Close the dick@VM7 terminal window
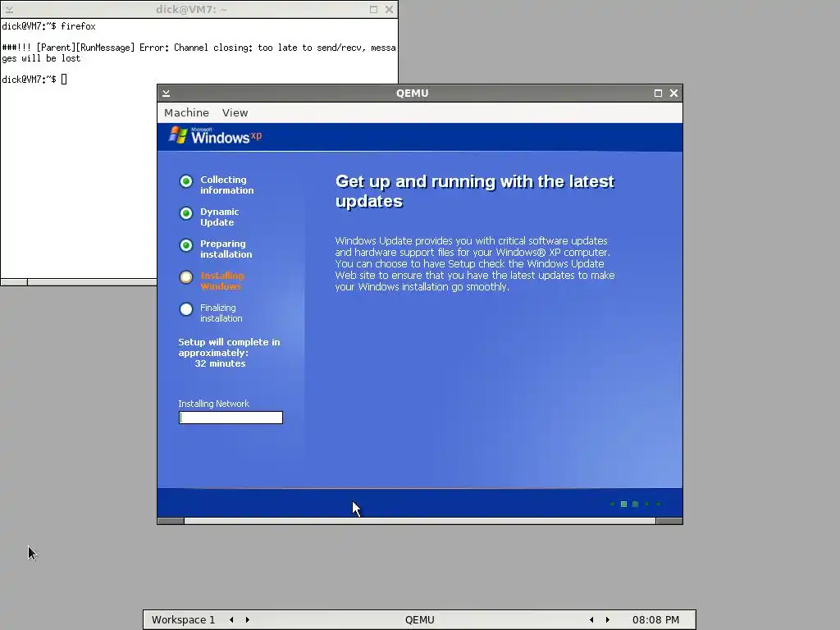This screenshot has height=630, width=840. click(x=389, y=10)
